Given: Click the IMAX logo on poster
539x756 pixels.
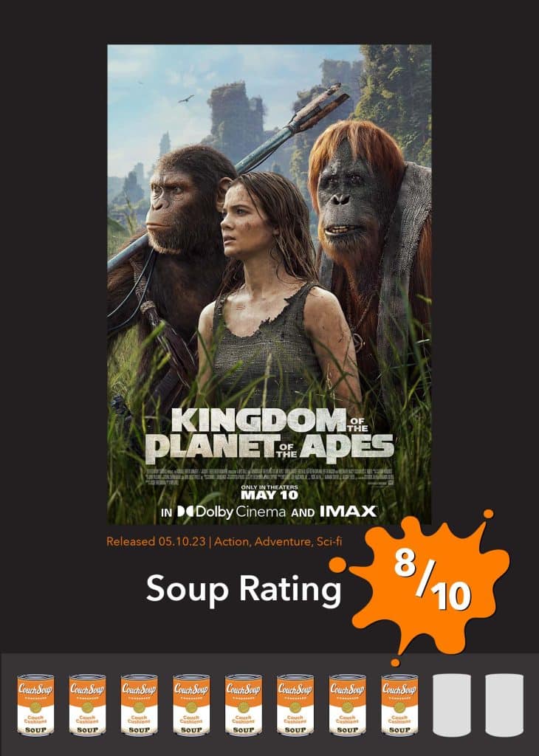Looking at the screenshot, I should (348, 512).
